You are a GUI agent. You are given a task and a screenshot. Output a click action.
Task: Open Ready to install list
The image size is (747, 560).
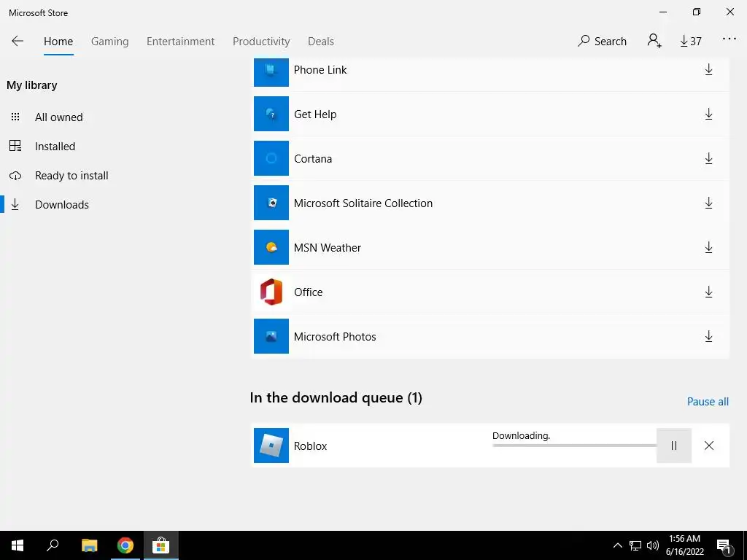pyautogui.click(x=71, y=175)
